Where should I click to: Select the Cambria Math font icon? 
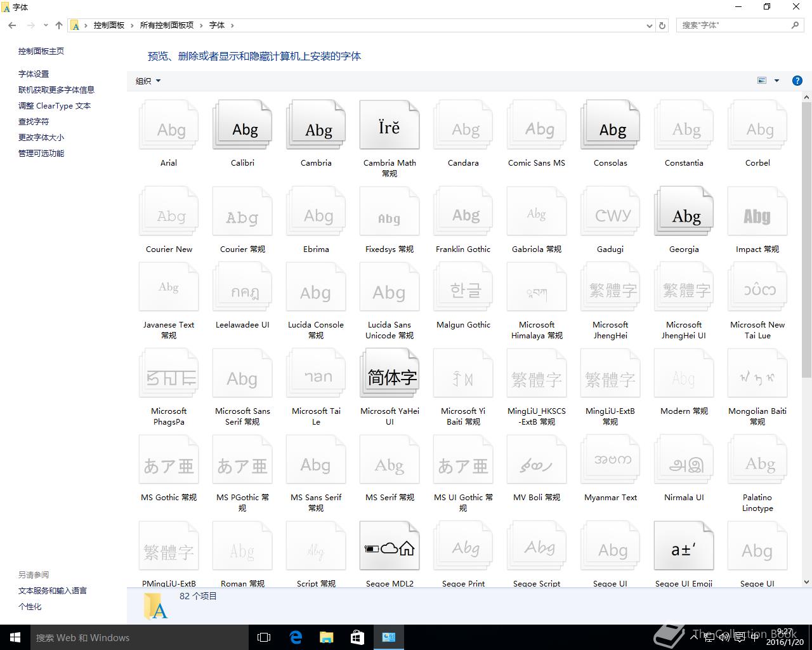tap(390, 125)
